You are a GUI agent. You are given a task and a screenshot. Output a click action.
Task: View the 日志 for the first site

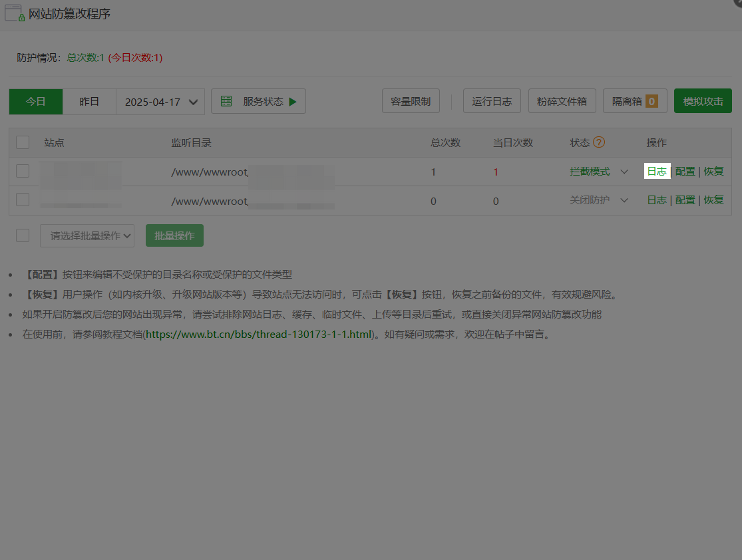(657, 171)
